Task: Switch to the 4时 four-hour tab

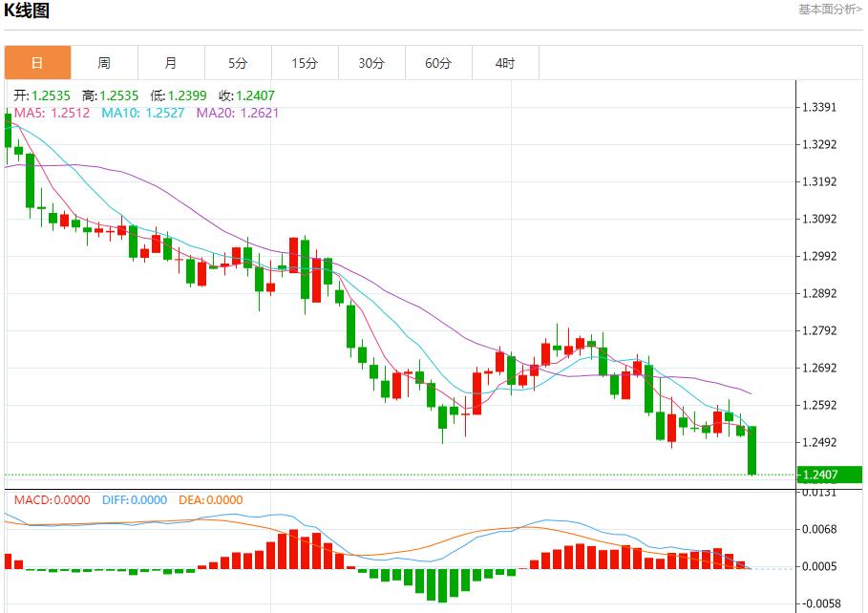Action: 505,63
